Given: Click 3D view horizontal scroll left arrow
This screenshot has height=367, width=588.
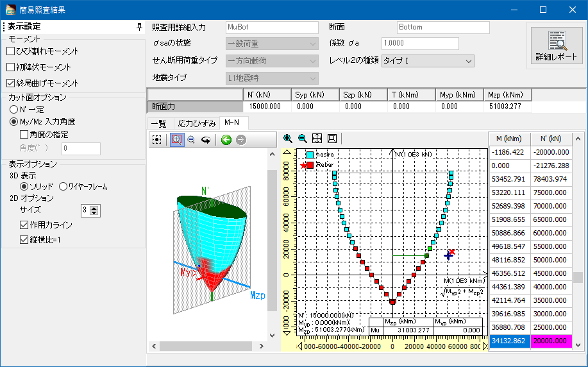Looking at the screenshot, I should (154, 346).
